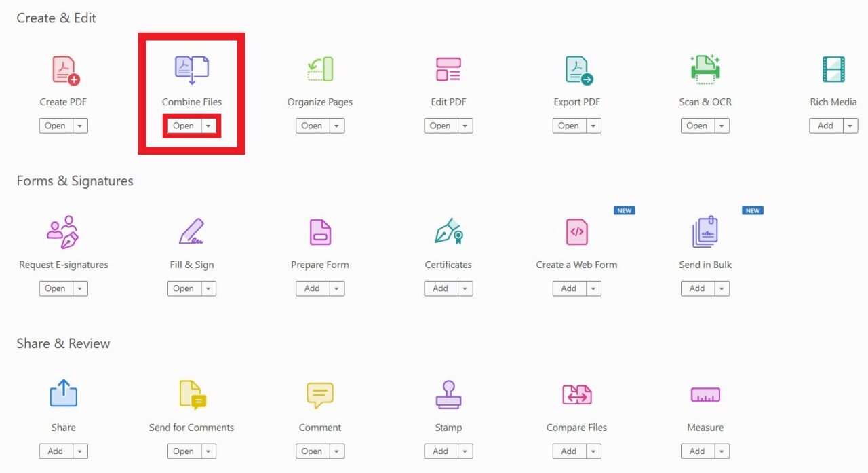Open the Stamp Add dropdown arrow
The image size is (868, 473).
[x=465, y=451]
